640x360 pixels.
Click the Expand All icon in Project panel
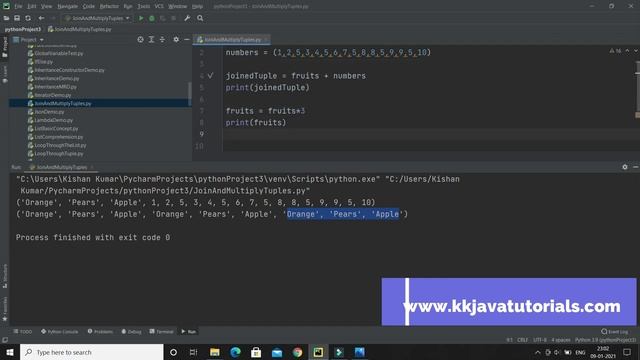coord(151,40)
